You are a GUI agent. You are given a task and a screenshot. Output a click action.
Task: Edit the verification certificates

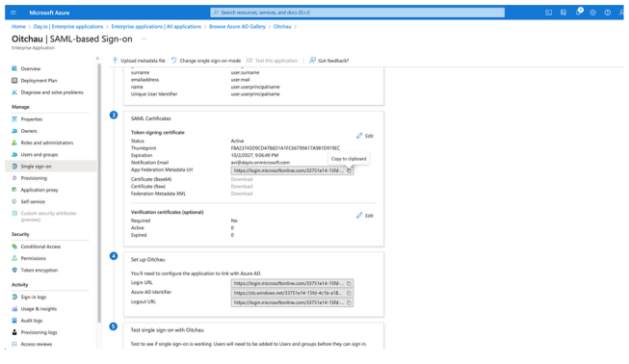(x=365, y=216)
